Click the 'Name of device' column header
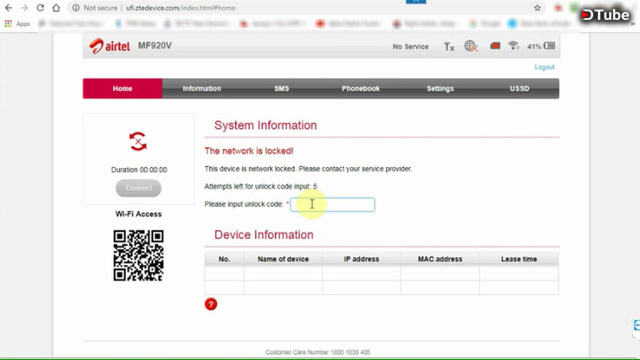This screenshot has width=640, height=360. [283, 259]
